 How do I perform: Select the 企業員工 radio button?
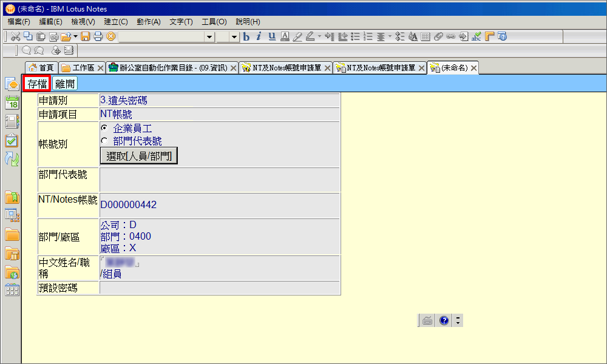coord(104,127)
